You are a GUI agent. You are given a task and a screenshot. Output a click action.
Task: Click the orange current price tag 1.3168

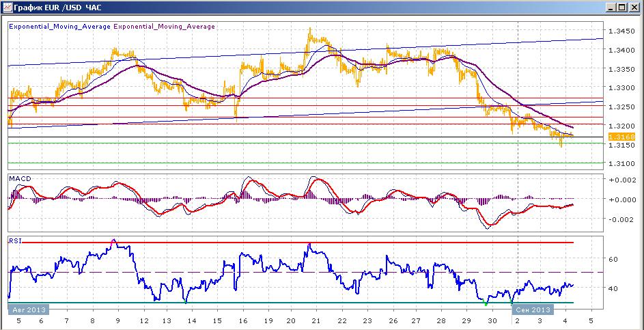(622, 137)
